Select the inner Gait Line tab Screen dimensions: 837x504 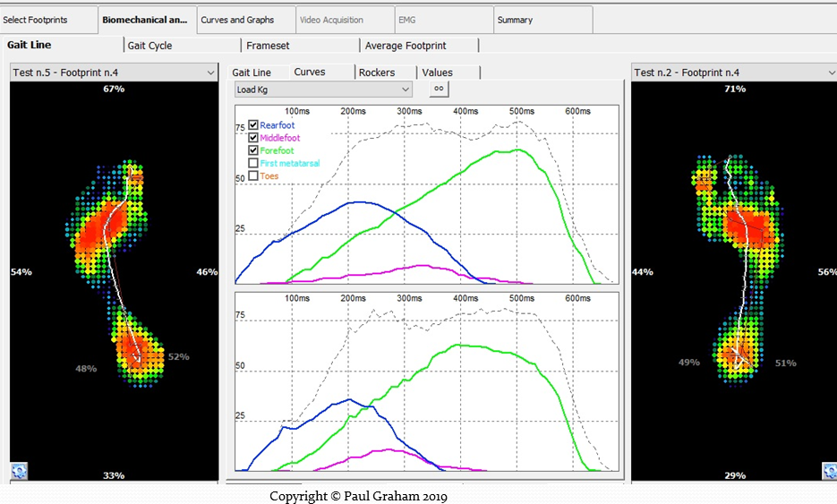260,73
